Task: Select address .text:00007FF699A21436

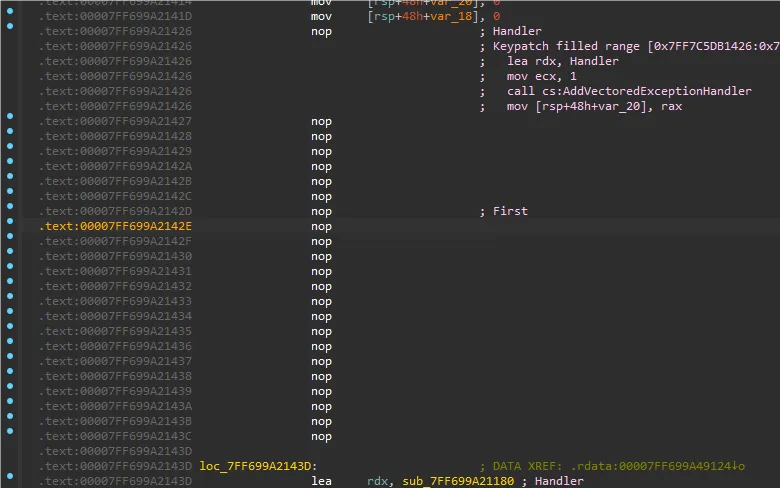Action: (115, 346)
